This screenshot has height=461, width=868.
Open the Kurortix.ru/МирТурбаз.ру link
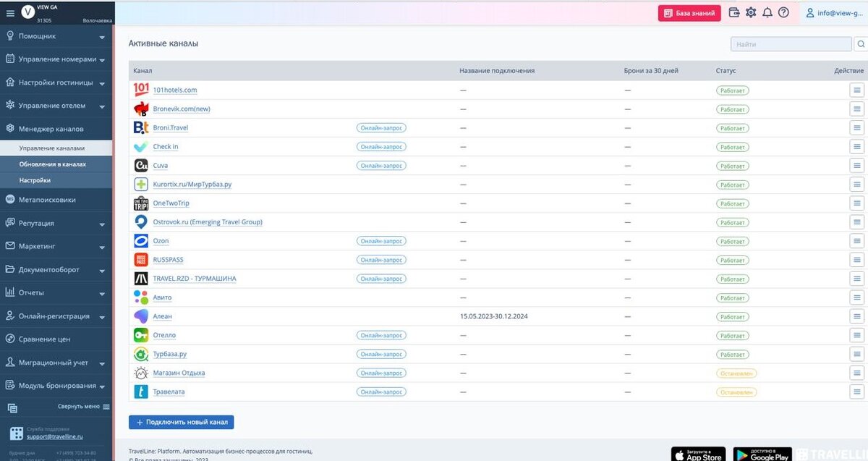192,185
